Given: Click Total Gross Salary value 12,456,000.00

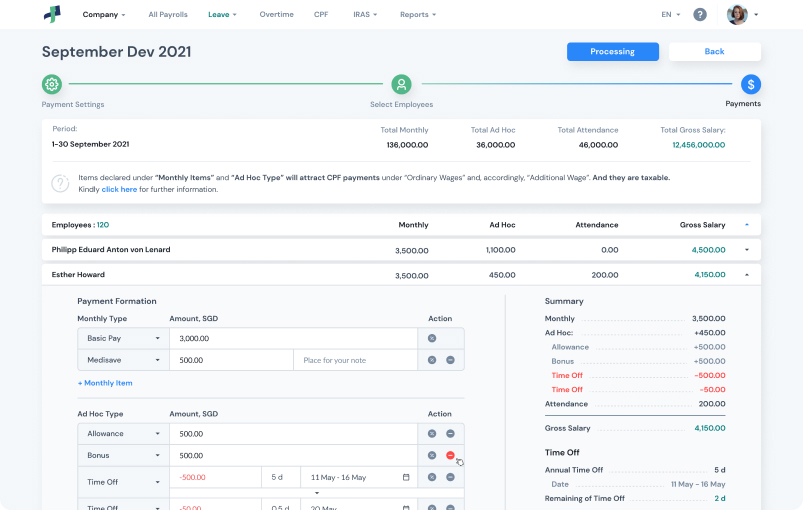Looking at the screenshot, I should coord(699,145).
